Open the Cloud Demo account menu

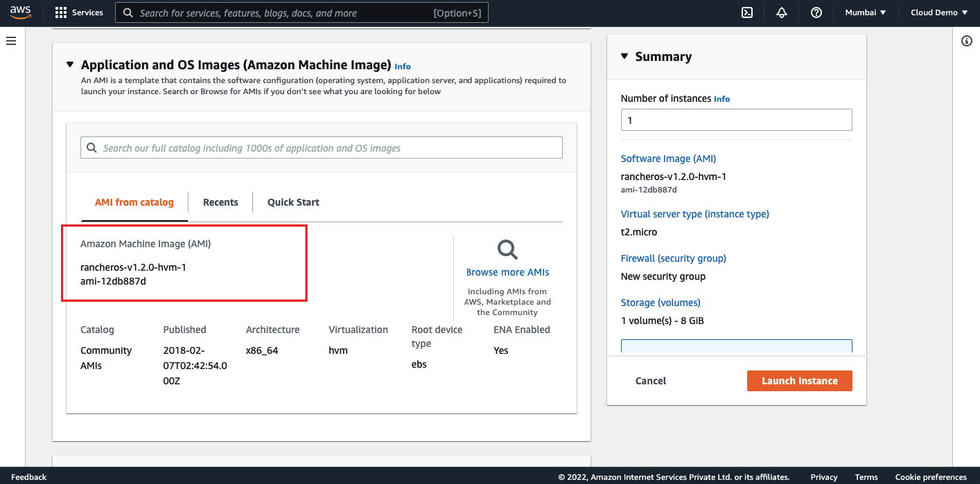pyautogui.click(x=939, y=12)
